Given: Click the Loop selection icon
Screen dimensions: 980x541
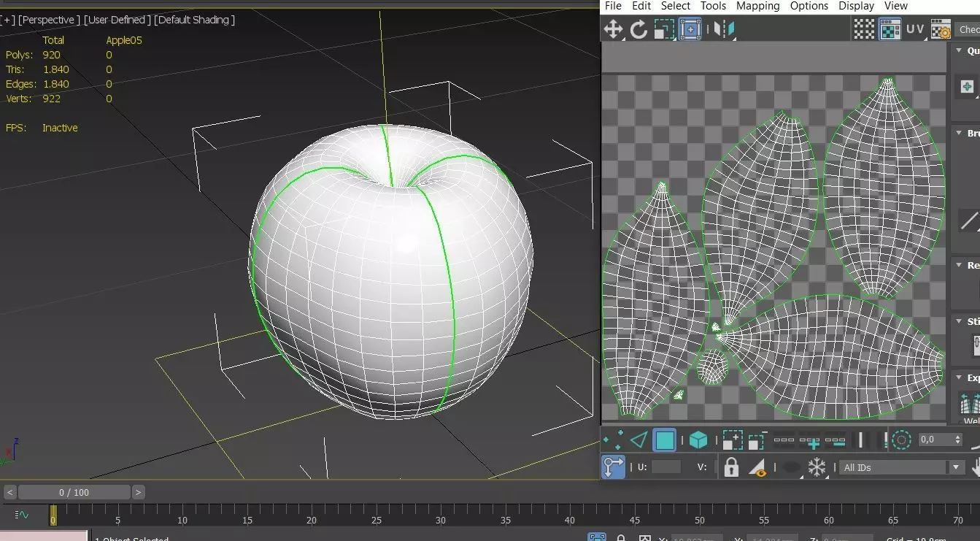Looking at the screenshot, I should click(784, 440).
